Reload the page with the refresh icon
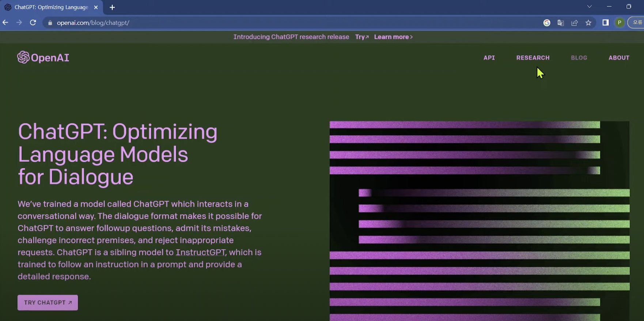The width and height of the screenshot is (644, 321). pyautogui.click(x=33, y=23)
